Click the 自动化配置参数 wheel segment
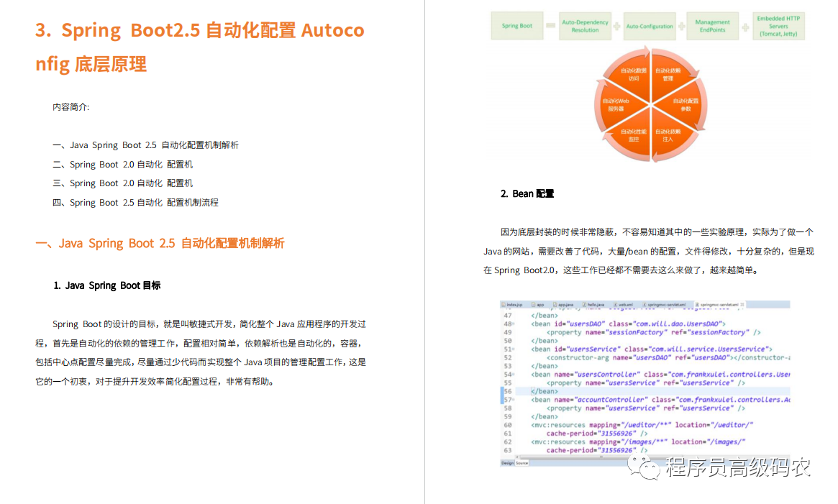838x504 pixels. coord(686,105)
